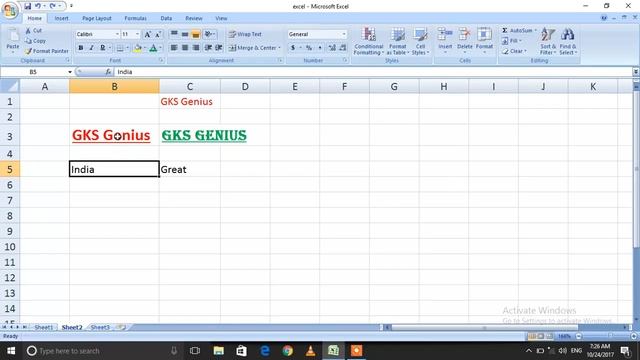Screen dimensions: 640x360
Task: Toggle Align Text Right
Action: (x=196, y=48)
